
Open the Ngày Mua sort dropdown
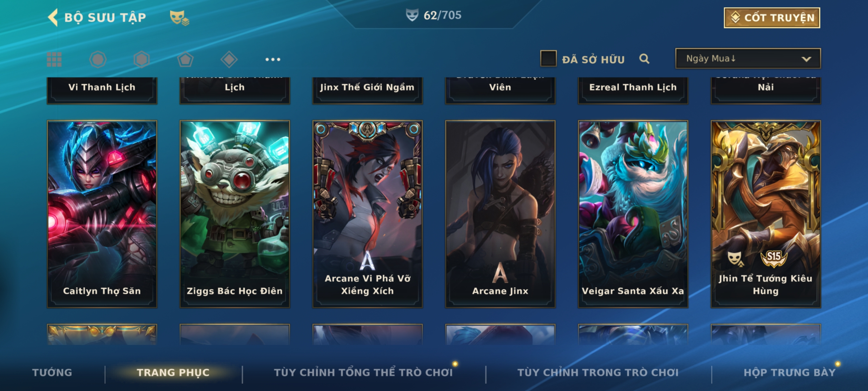tap(748, 58)
